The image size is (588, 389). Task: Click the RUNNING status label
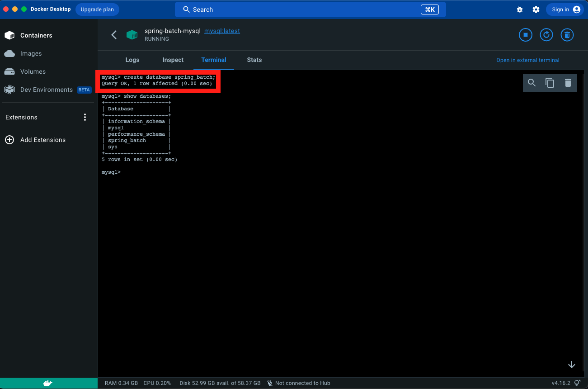157,39
